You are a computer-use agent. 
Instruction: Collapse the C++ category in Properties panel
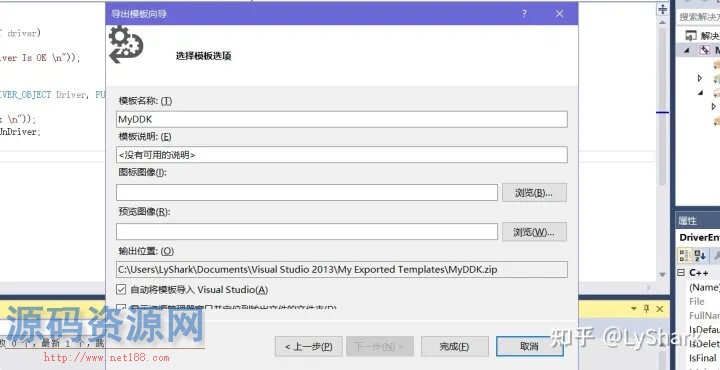click(x=681, y=273)
